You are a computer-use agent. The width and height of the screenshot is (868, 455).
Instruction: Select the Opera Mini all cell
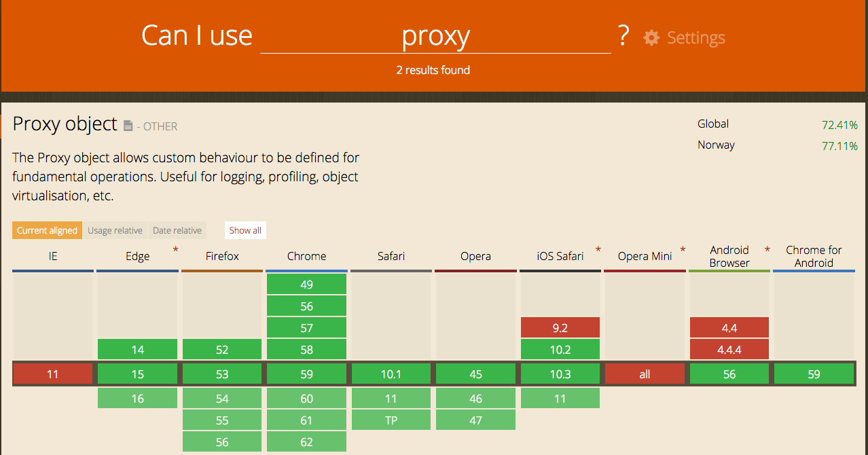tap(645, 374)
